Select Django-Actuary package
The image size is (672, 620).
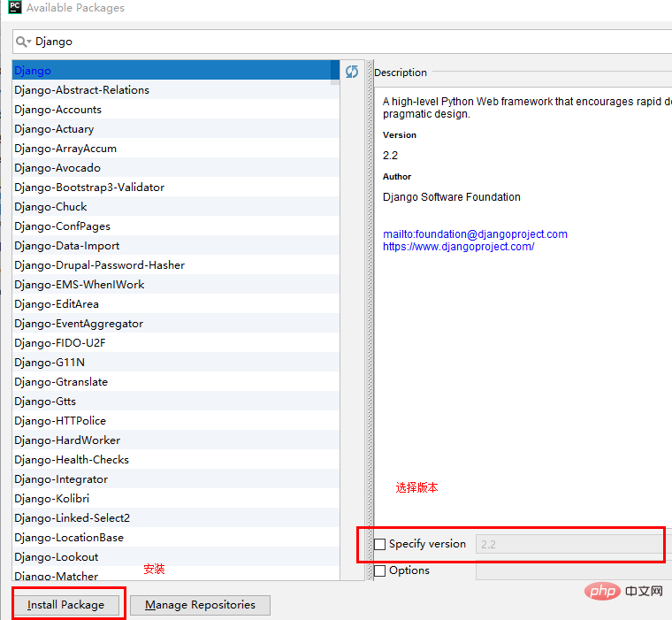pos(176,128)
